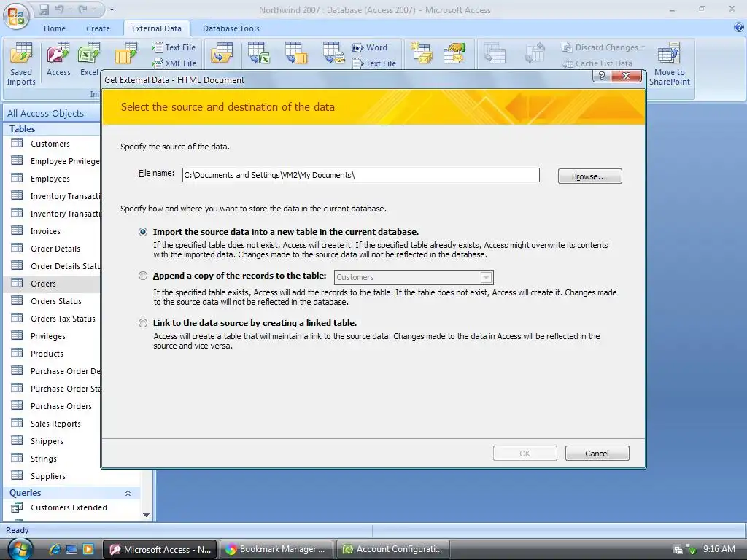Open Saved Exports icon
This screenshot has height=560, width=747.
coord(222,52)
